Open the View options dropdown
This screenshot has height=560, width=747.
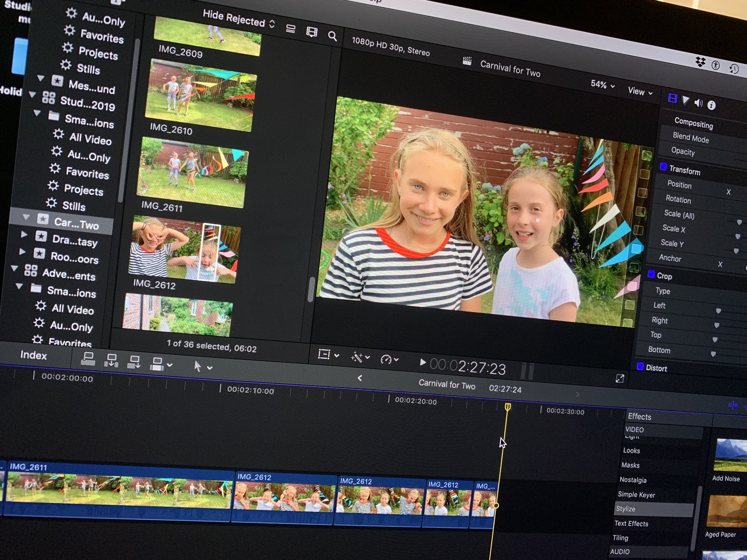coord(640,91)
